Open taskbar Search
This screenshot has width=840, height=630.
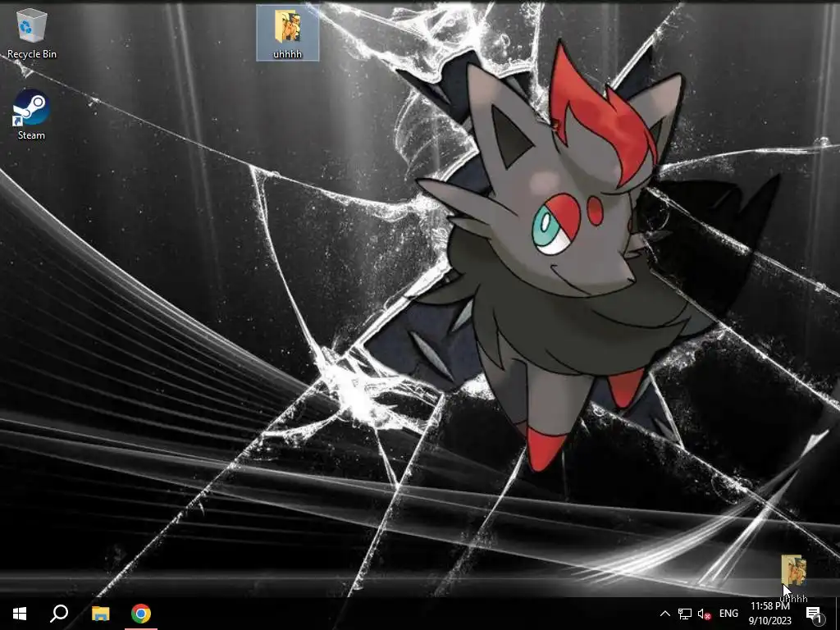coord(59,614)
